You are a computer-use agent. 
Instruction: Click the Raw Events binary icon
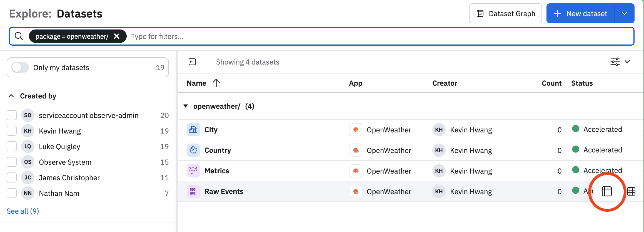193,191
